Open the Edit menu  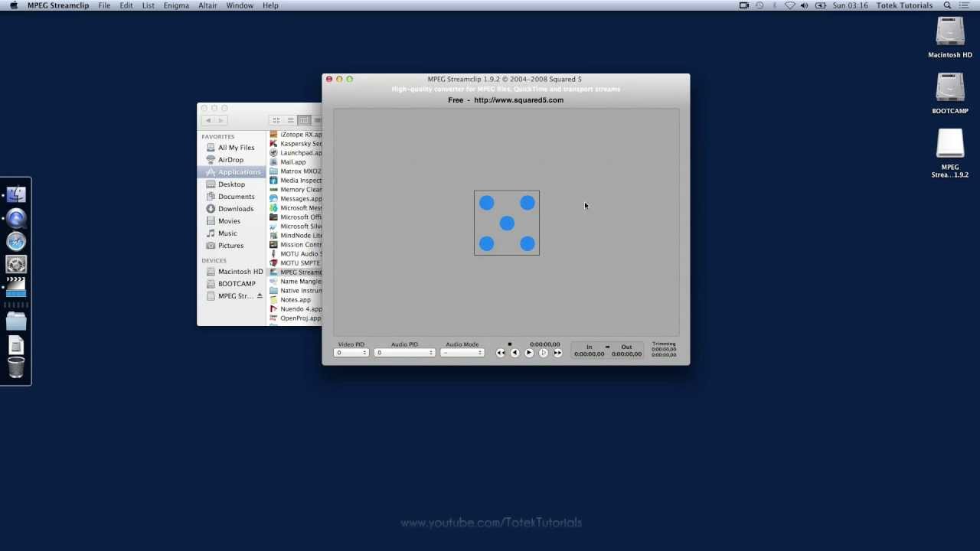(126, 5)
